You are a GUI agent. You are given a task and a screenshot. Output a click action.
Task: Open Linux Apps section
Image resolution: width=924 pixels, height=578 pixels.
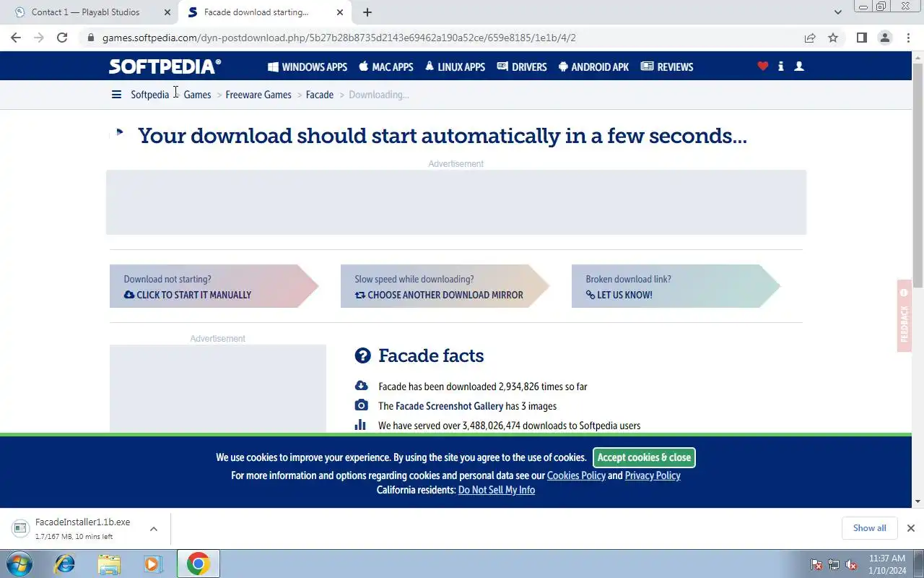click(x=455, y=66)
